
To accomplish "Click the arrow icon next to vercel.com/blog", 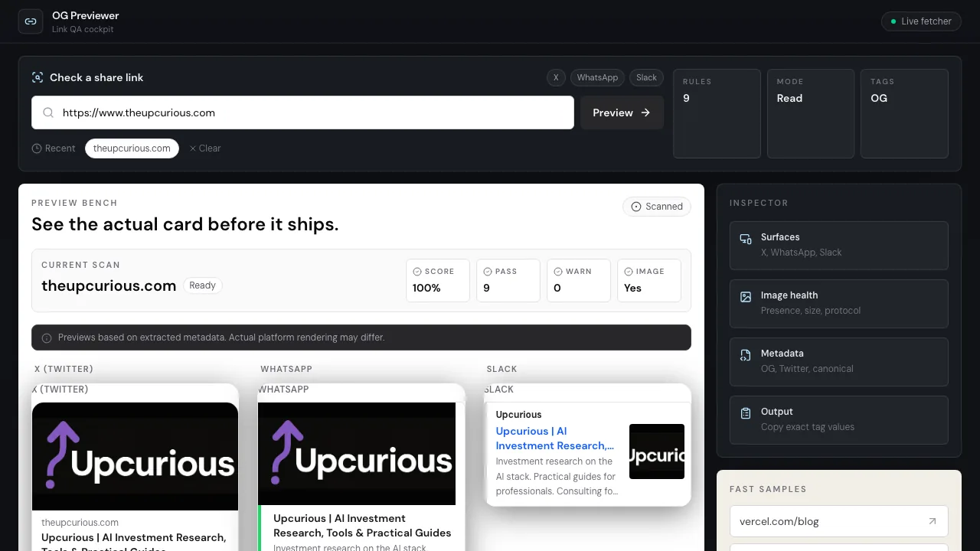I will click(932, 521).
